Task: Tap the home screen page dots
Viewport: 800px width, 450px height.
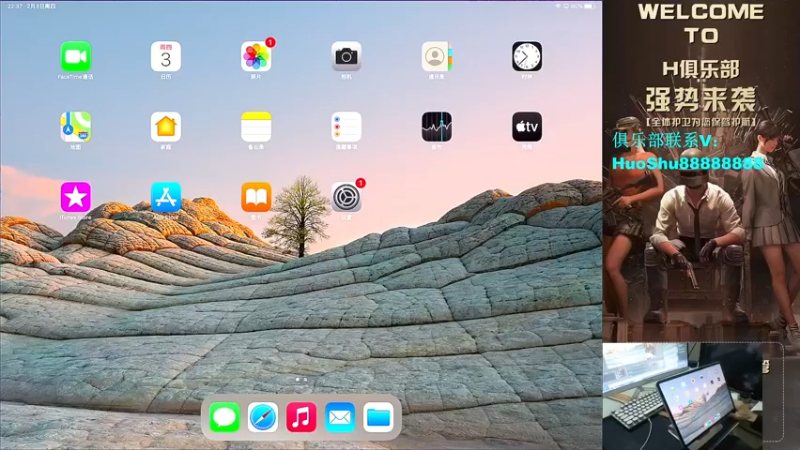Action: [301, 380]
